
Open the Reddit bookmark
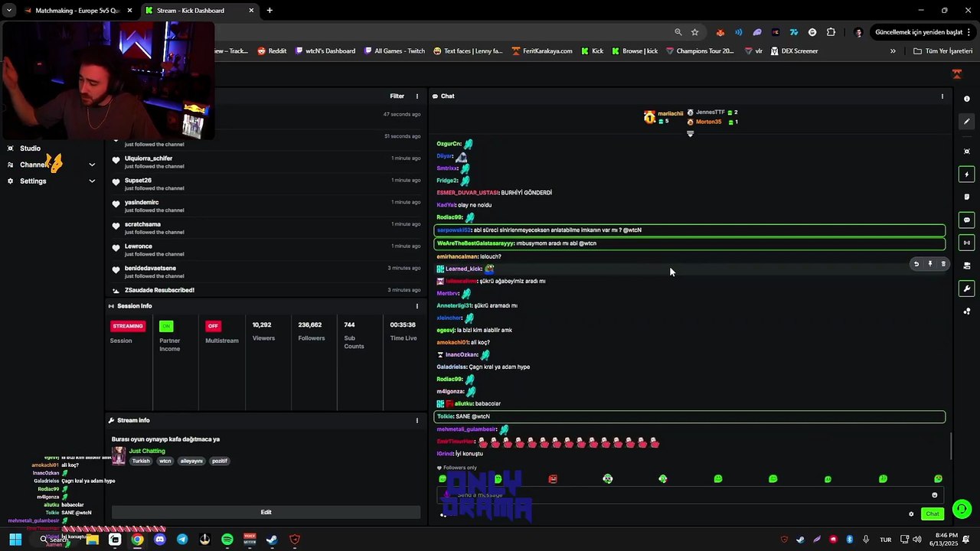click(x=272, y=51)
